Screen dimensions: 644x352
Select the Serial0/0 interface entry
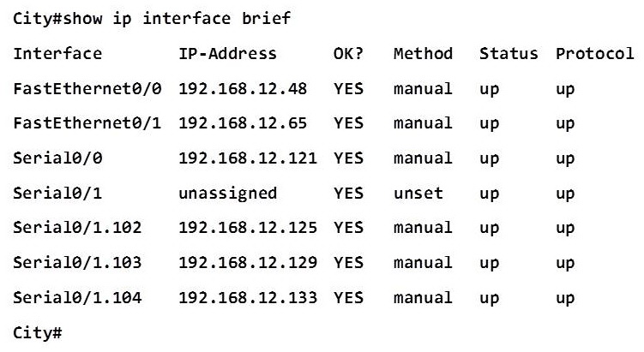coord(57,158)
